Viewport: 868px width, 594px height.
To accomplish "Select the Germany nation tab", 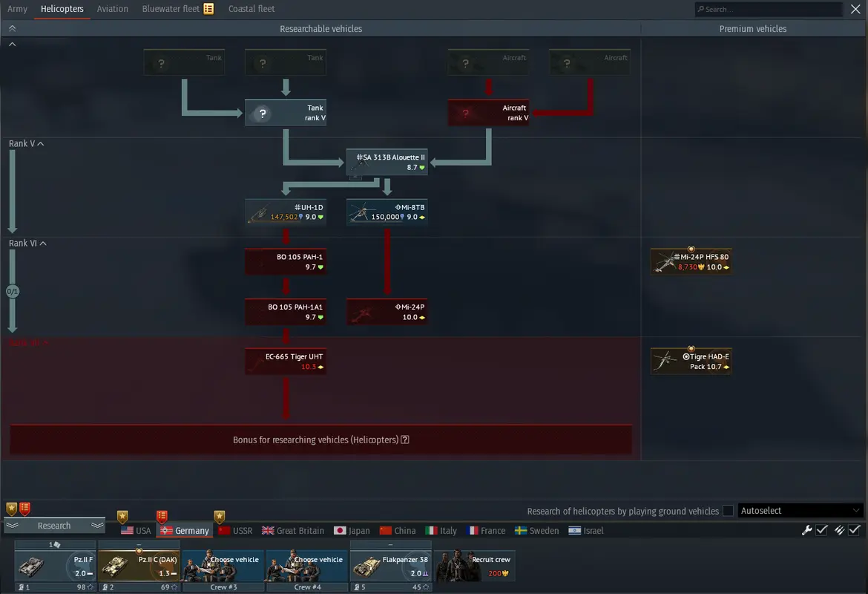I will [x=185, y=531].
